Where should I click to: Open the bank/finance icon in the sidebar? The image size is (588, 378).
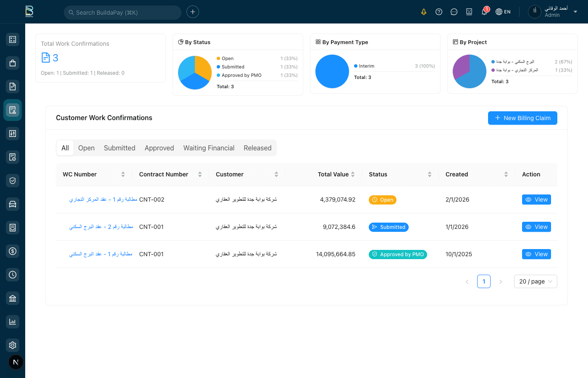13,298
